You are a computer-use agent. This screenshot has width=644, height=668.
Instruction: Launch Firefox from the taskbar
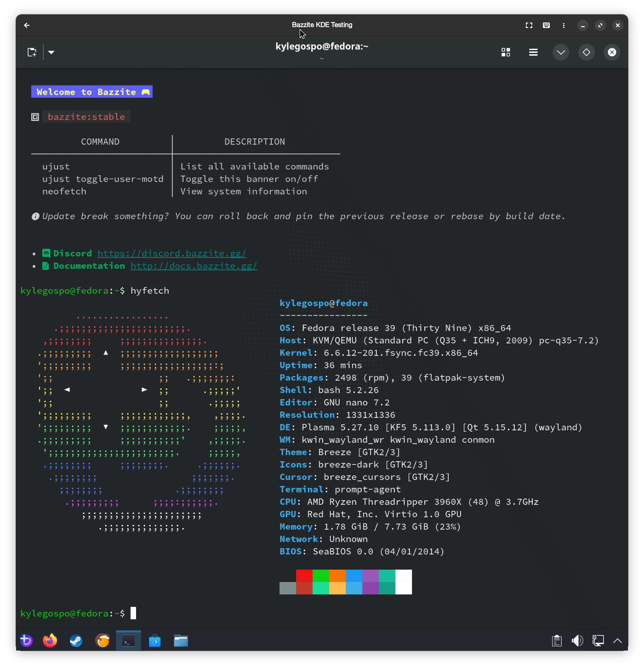tap(50, 640)
